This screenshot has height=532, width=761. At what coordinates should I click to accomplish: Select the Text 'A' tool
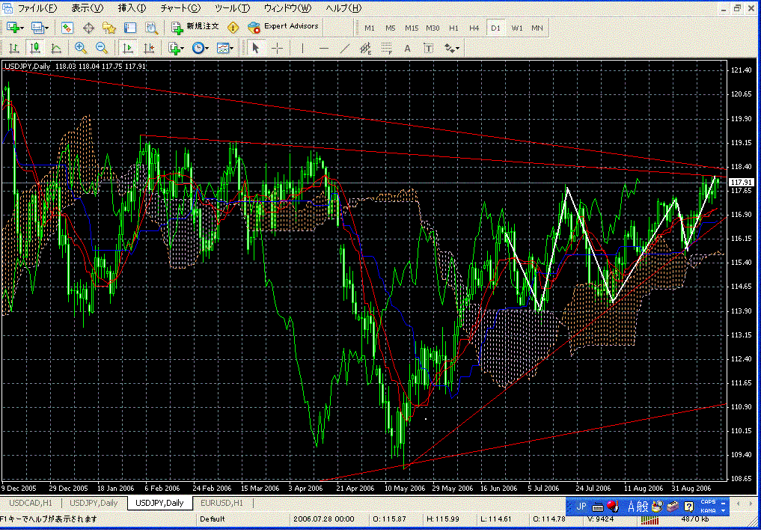pyautogui.click(x=407, y=48)
